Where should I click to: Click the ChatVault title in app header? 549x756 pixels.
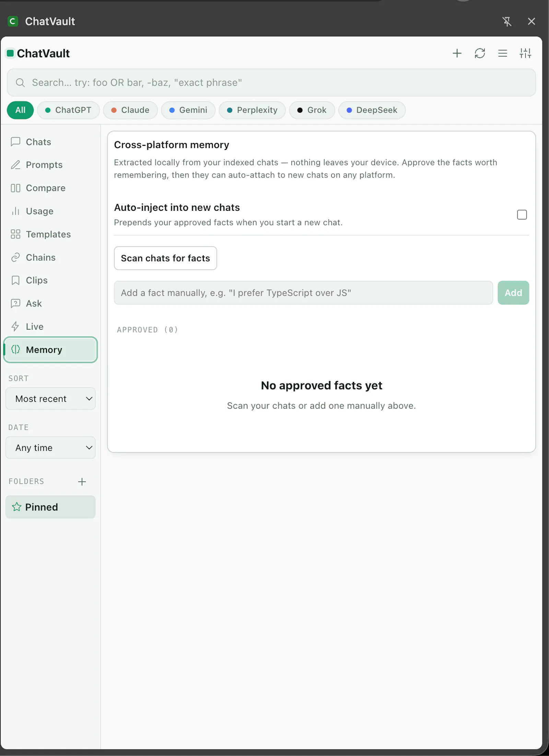[43, 54]
